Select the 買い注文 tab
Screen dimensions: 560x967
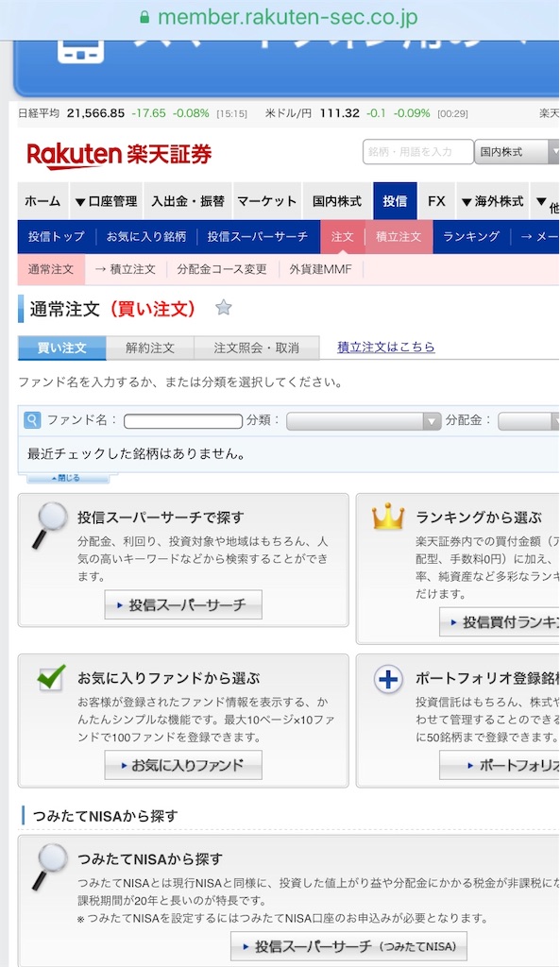61,348
